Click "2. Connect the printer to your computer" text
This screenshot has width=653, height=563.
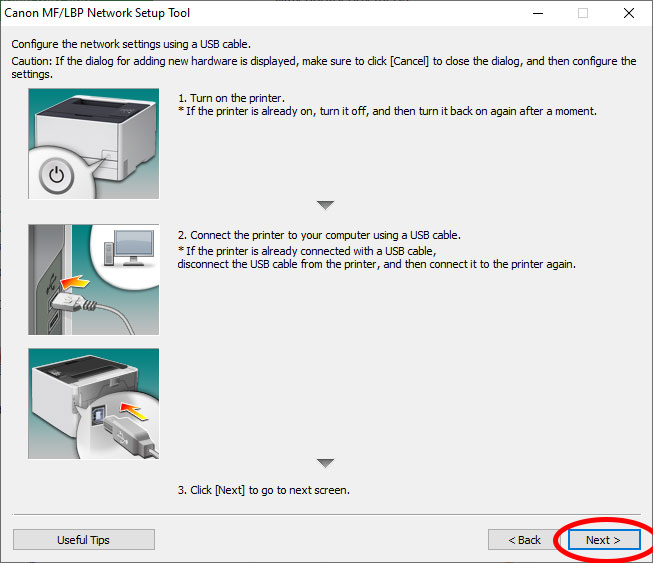point(274,235)
